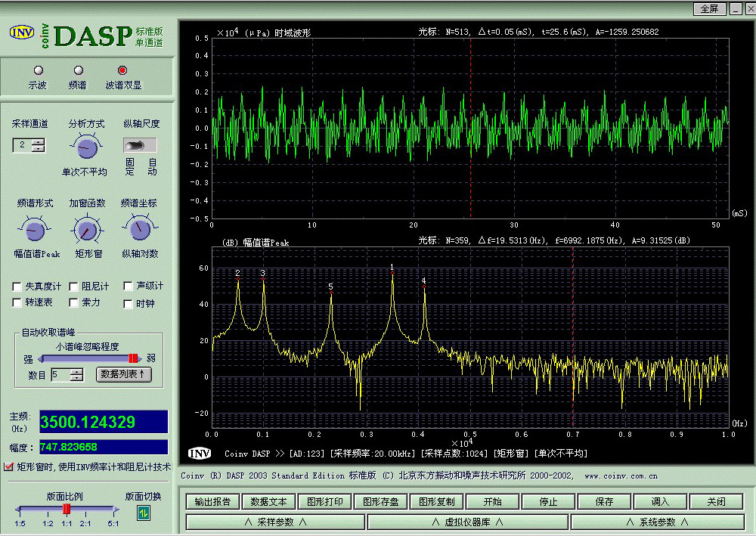This screenshot has width=756, height=536.
Task: Click the 关闭 close button
Action: tap(716, 502)
